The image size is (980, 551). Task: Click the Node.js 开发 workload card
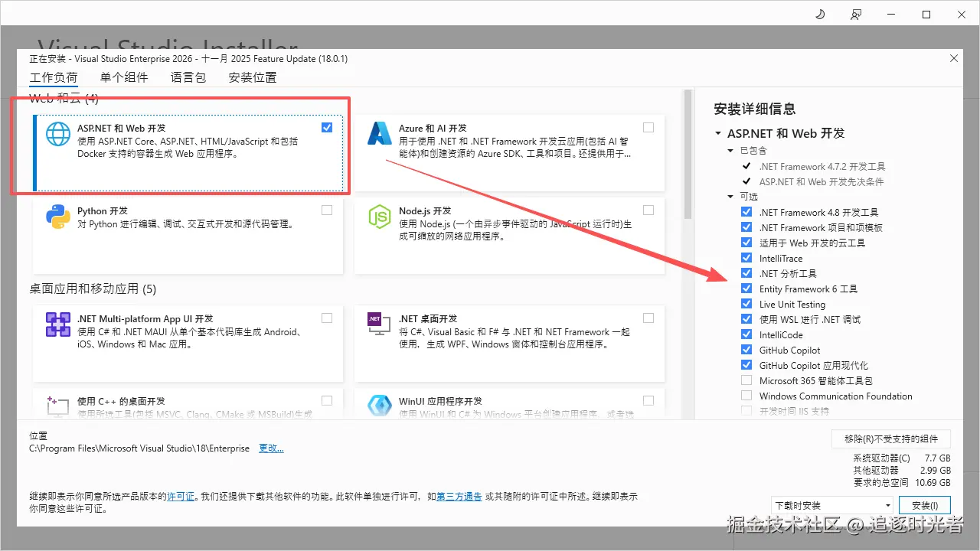pos(509,236)
